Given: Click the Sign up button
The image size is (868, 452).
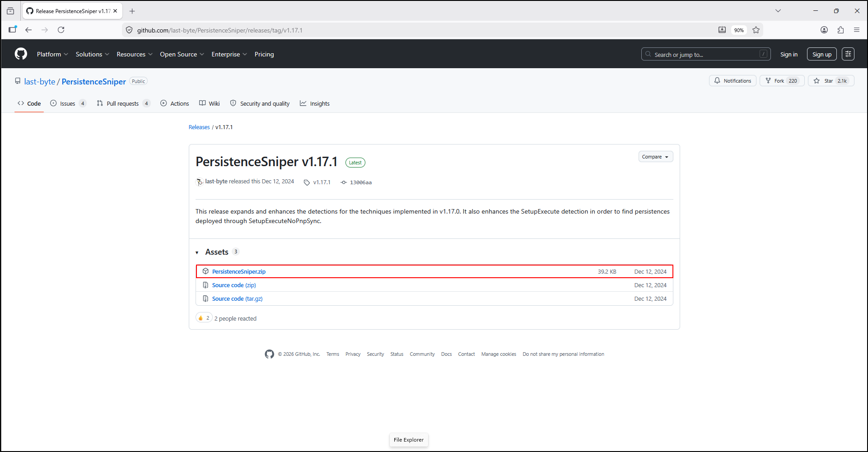Looking at the screenshot, I should (x=822, y=54).
